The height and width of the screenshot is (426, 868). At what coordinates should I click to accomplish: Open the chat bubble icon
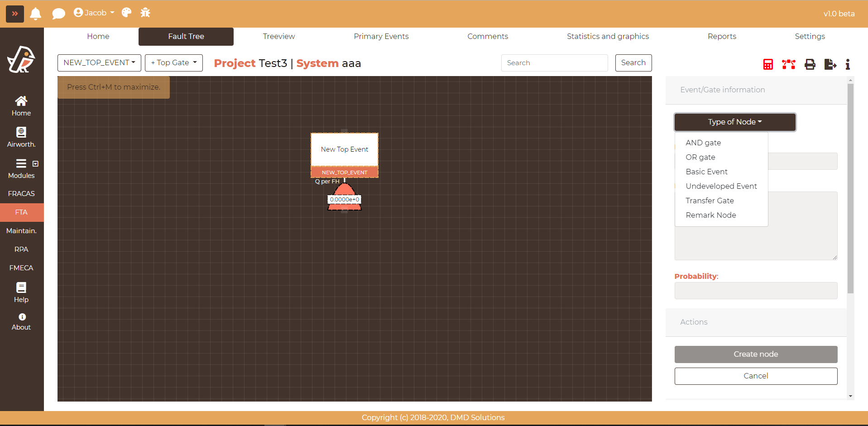point(58,14)
